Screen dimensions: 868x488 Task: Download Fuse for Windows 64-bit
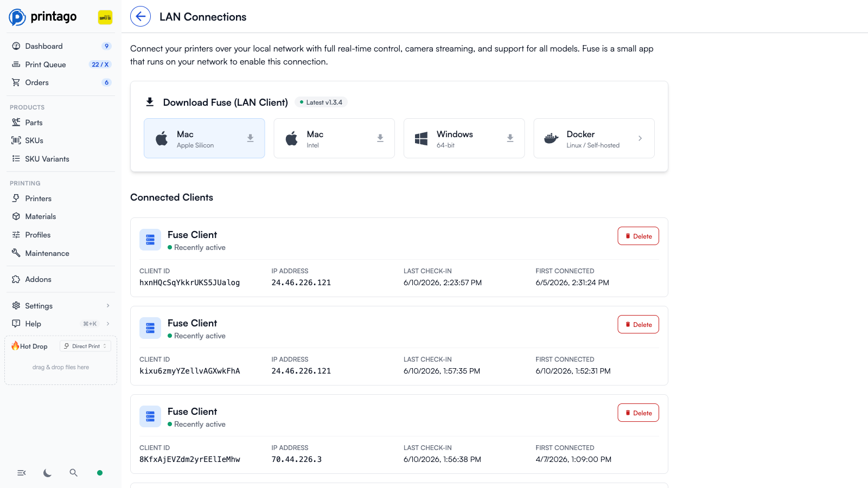[x=464, y=138]
